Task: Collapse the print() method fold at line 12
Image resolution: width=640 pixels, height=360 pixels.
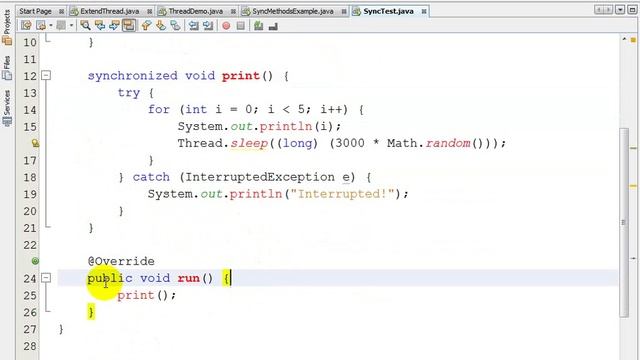Action: (x=46, y=76)
